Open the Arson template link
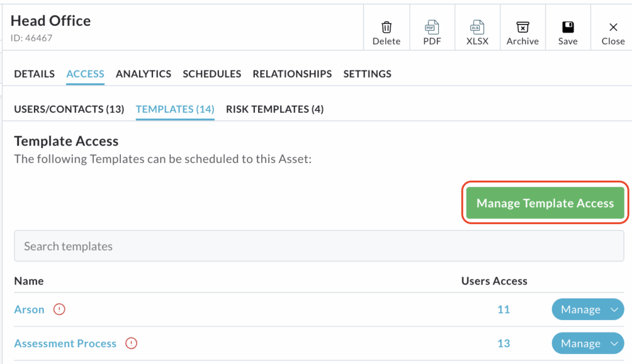The height and width of the screenshot is (364, 632). (x=29, y=310)
